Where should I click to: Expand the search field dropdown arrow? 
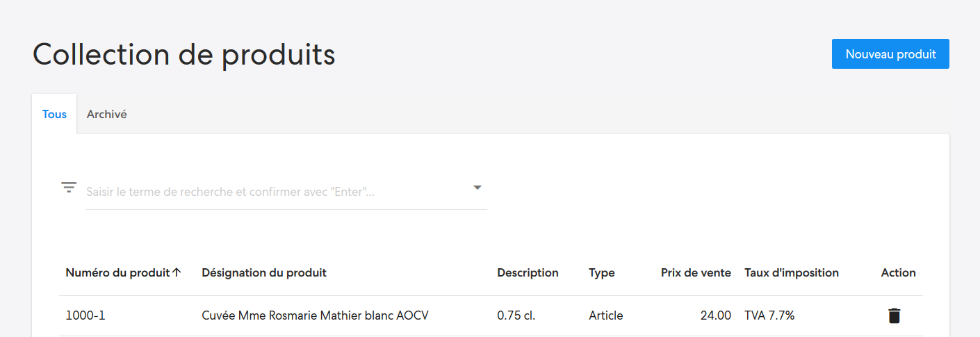[477, 188]
